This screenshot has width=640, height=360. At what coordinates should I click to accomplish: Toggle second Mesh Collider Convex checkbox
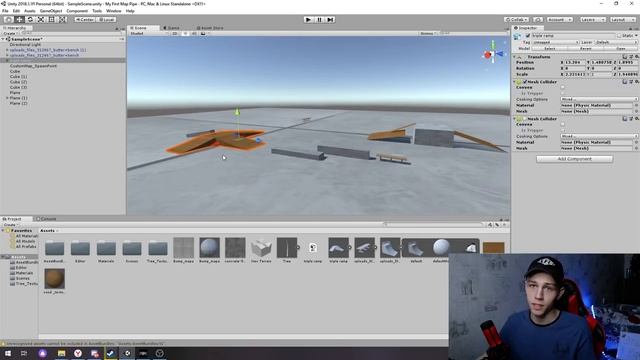point(563,124)
